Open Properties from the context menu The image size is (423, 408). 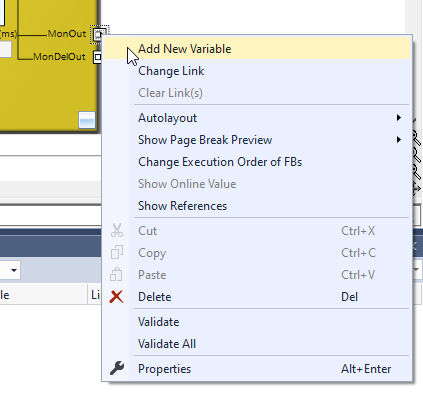[257, 369]
